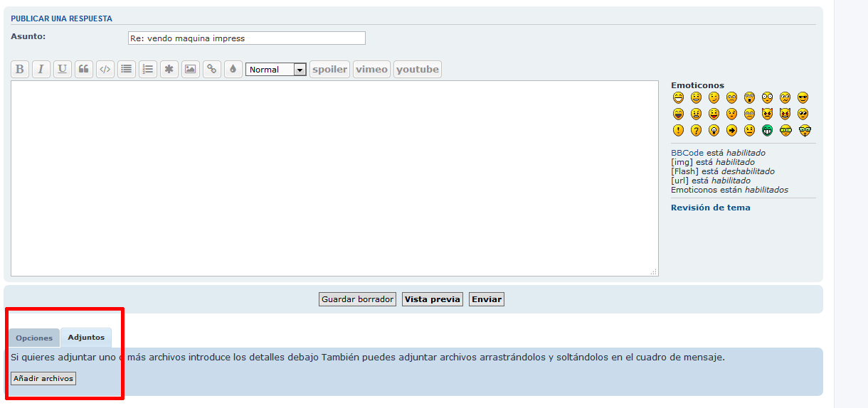Insert surprised open-mouth emoticon

pos(749,97)
